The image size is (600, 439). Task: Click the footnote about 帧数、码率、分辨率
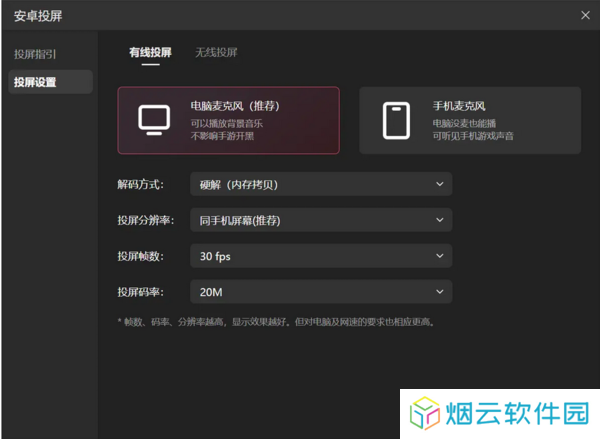(276, 322)
